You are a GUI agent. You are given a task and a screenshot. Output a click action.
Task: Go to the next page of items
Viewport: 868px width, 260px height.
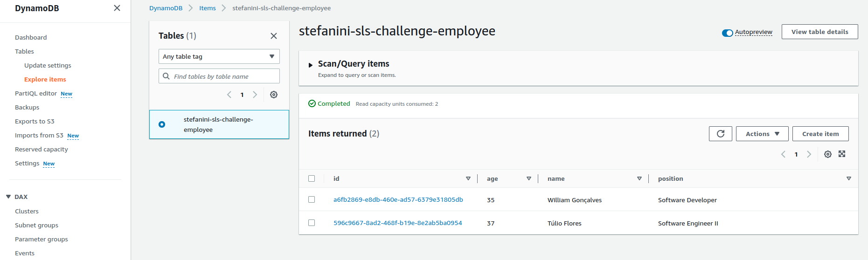tap(809, 154)
